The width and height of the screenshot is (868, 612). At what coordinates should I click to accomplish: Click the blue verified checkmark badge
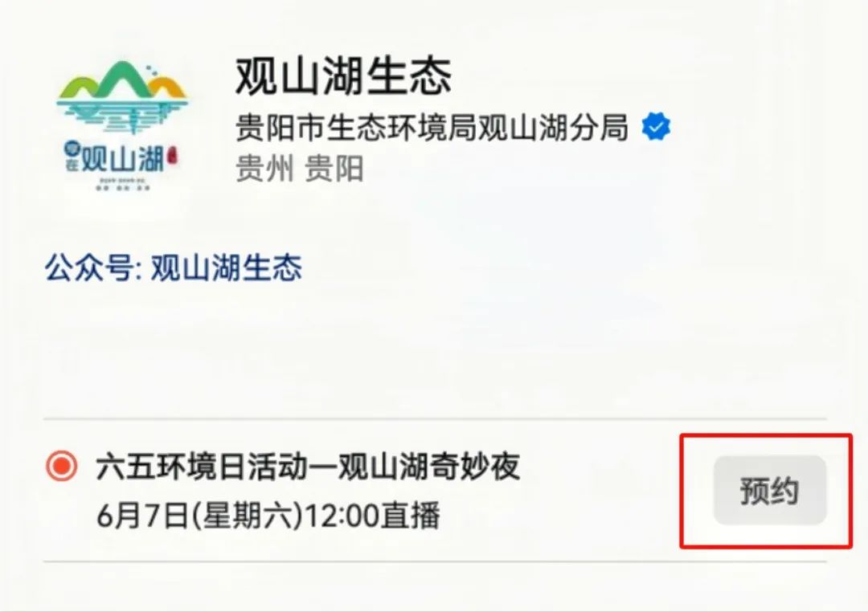(656, 127)
